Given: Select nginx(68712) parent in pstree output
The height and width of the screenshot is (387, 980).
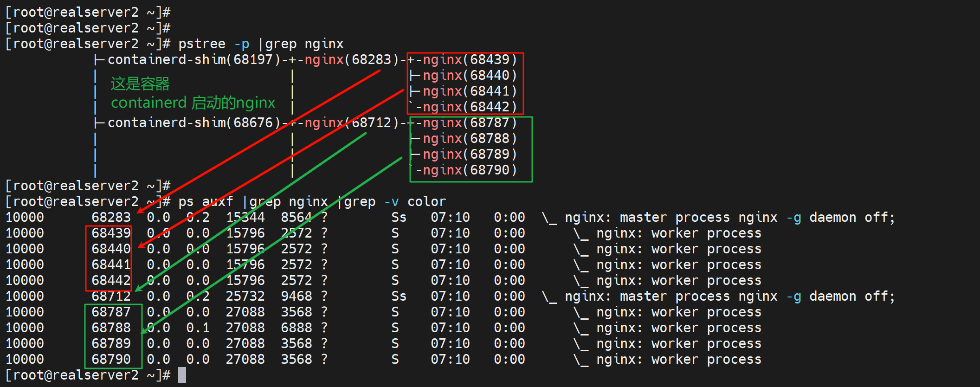Looking at the screenshot, I should 351,123.
